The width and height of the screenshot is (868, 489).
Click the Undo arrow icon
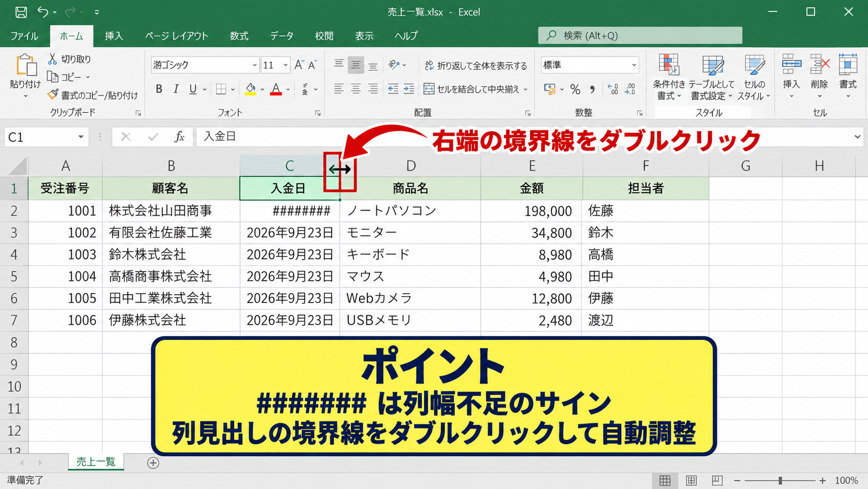point(43,11)
